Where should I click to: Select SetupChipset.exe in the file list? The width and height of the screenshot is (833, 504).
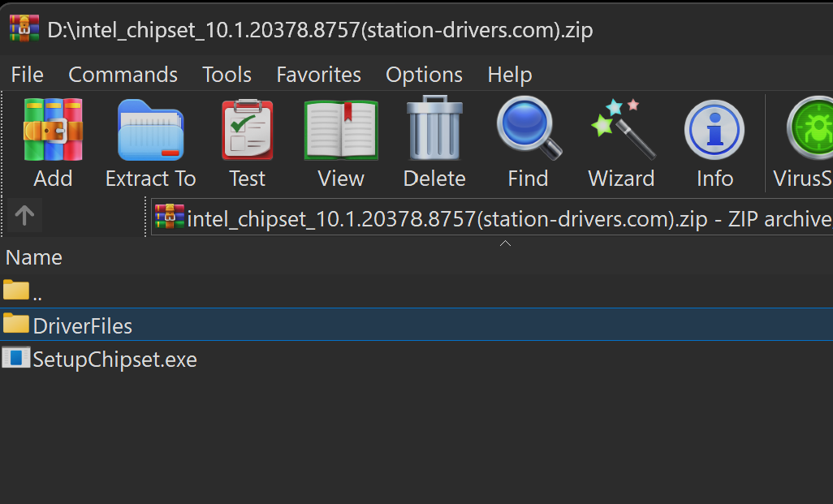click(114, 359)
